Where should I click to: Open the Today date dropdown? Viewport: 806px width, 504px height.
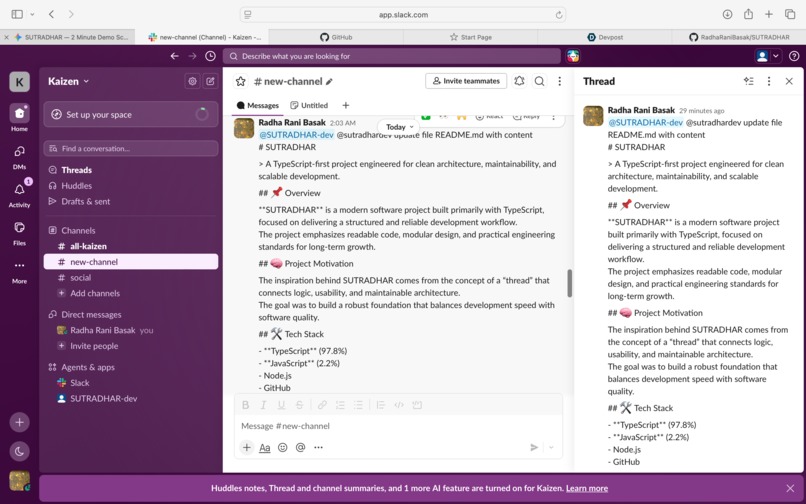(x=399, y=127)
